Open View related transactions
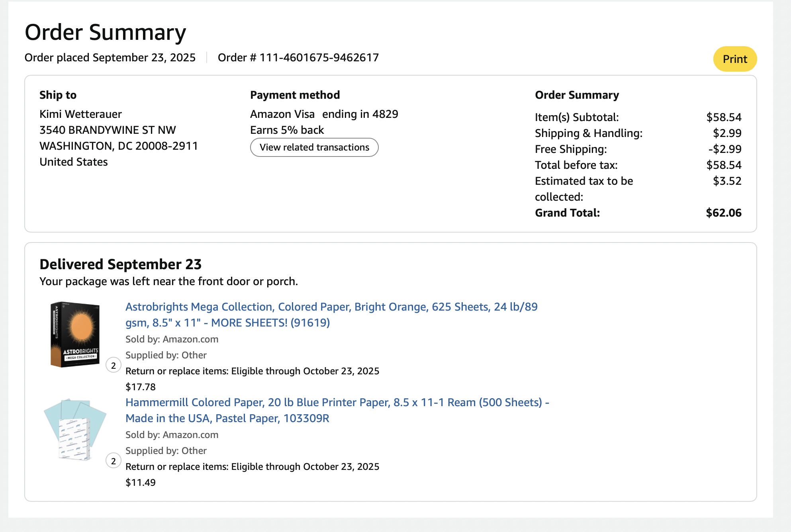The height and width of the screenshot is (532, 791). (315, 147)
